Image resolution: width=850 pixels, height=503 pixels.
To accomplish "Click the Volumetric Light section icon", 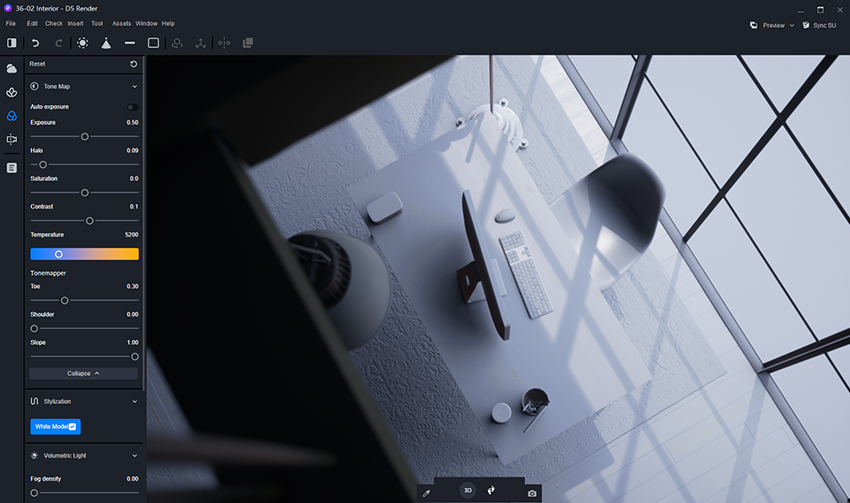I will pos(34,455).
